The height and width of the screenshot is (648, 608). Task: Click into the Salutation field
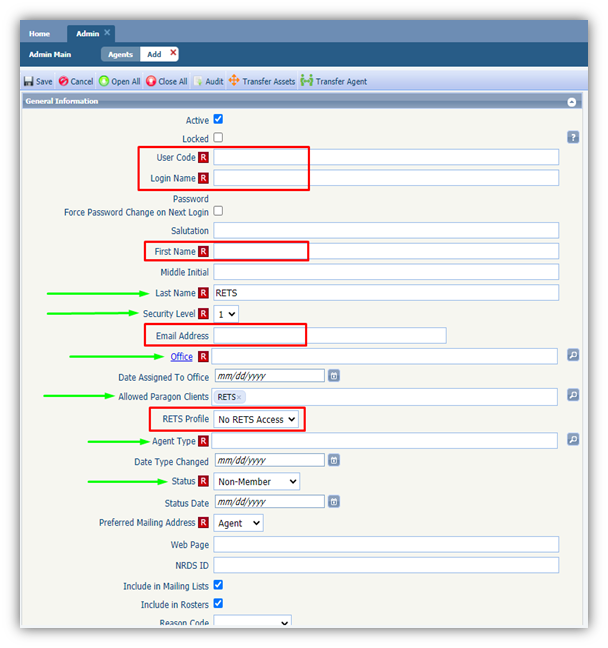pyautogui.click(x=386, y=230)
